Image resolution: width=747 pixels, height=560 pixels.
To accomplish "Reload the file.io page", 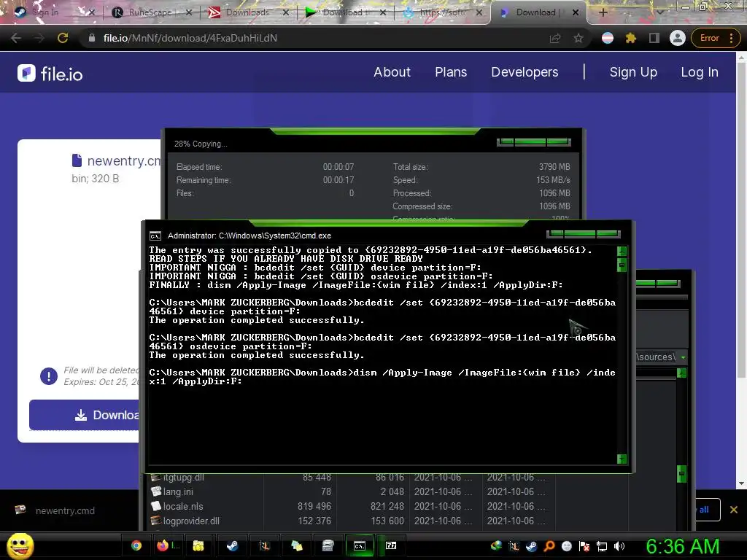I will pyautogui.click(x=63, y=38).
